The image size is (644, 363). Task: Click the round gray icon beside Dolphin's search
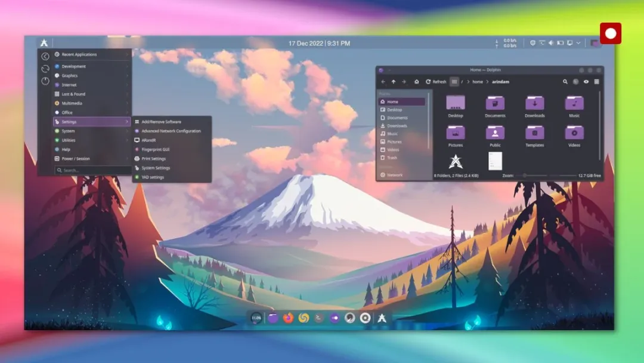(x=576, y=82)
